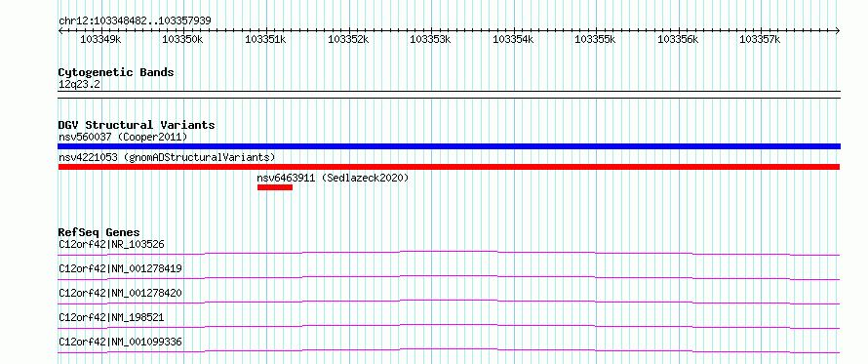Open nsv4221053 (gnomADStructuralVariants) label

pyautogui.click(x=167, y=157)
